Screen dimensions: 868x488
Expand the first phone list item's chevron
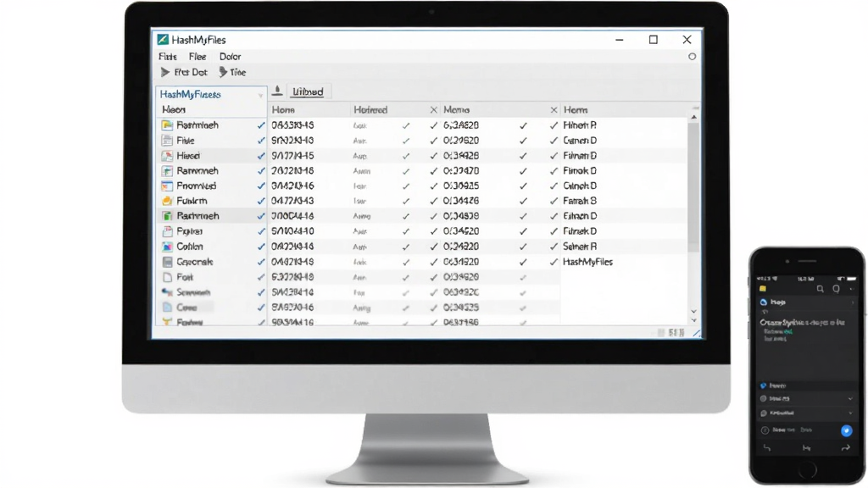[x=850, y=398]
